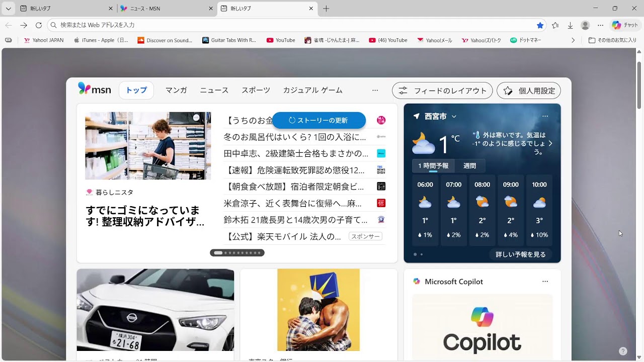This screenshot has height=362, width=644.
Task: Click the favorites bar icon at far left
Action: point(8,40)
